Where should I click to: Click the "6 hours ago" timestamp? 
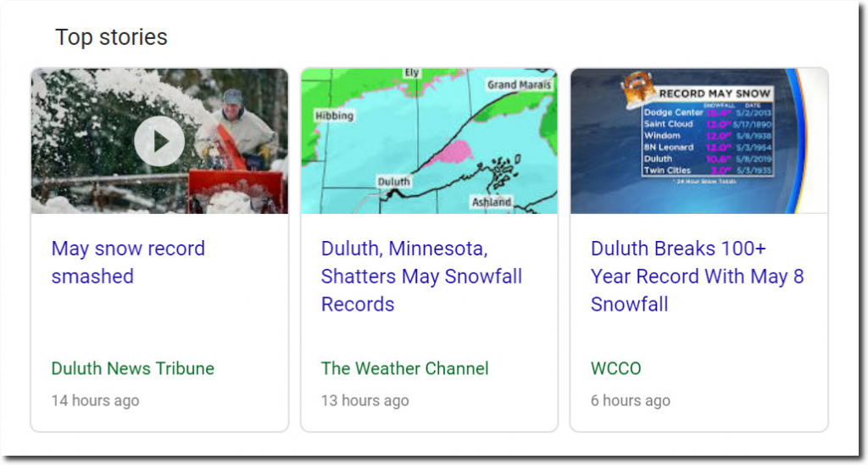click(630, 401)
